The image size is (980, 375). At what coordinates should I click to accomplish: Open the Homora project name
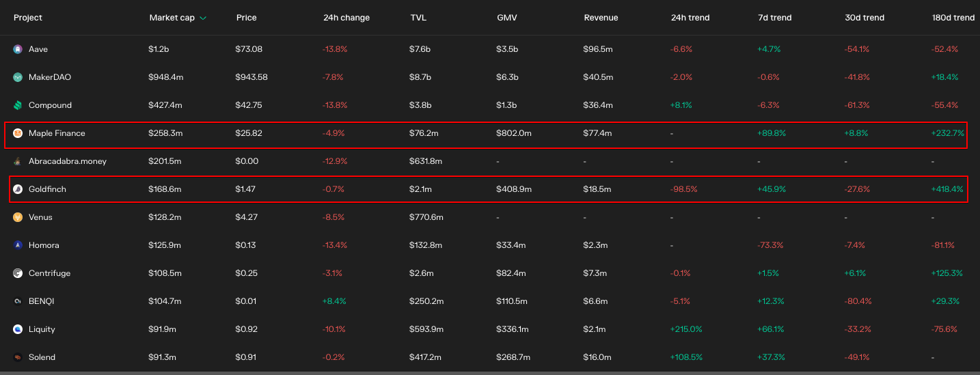(x=44, y=245)
